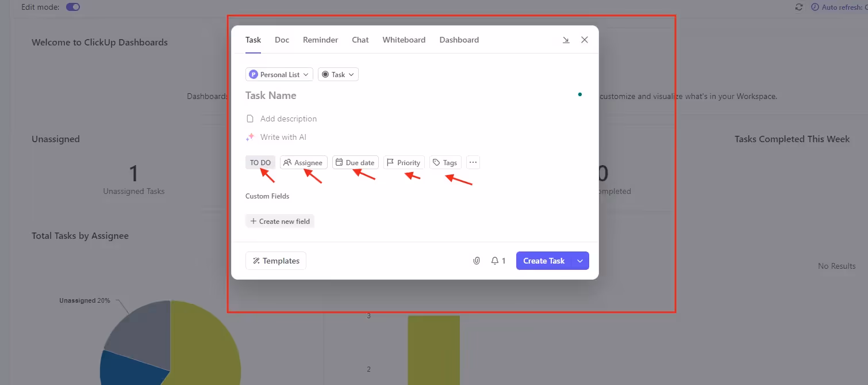The height and width of the screenshot is (385, 868).
Task: Click the Create Task button
Action: [x=544, y=261]
